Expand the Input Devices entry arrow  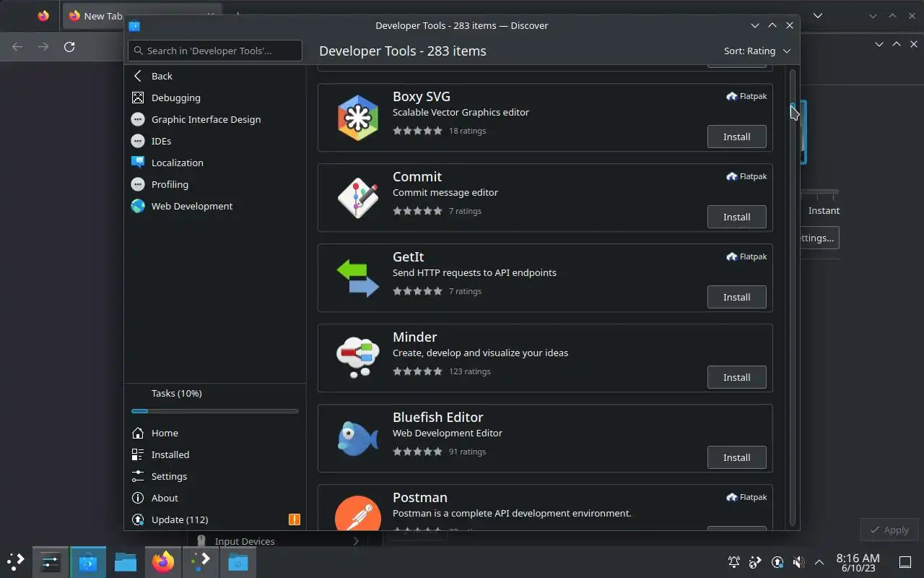(x=355, y=541)
